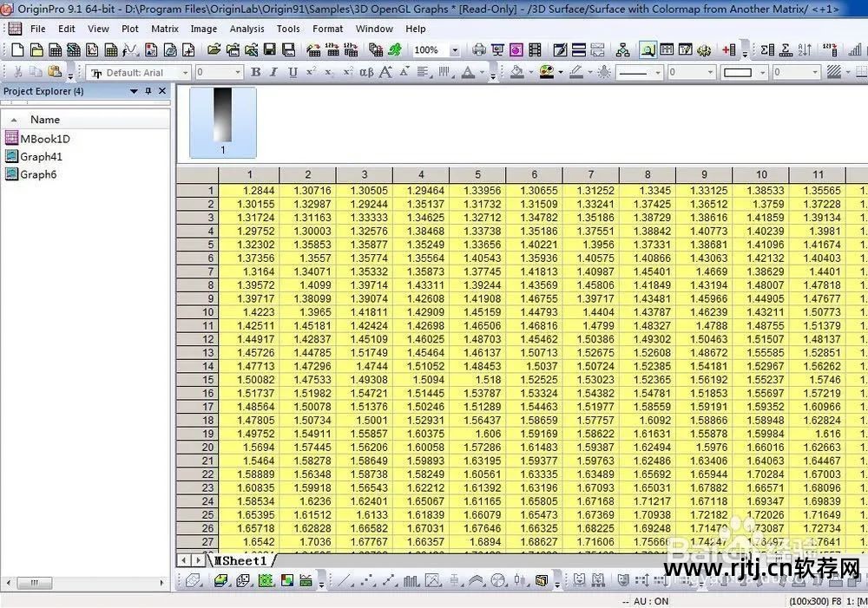This screenshot has width=868, height=608.
Task: Open the line style dropdown
Action: click(x=658, y=73)
